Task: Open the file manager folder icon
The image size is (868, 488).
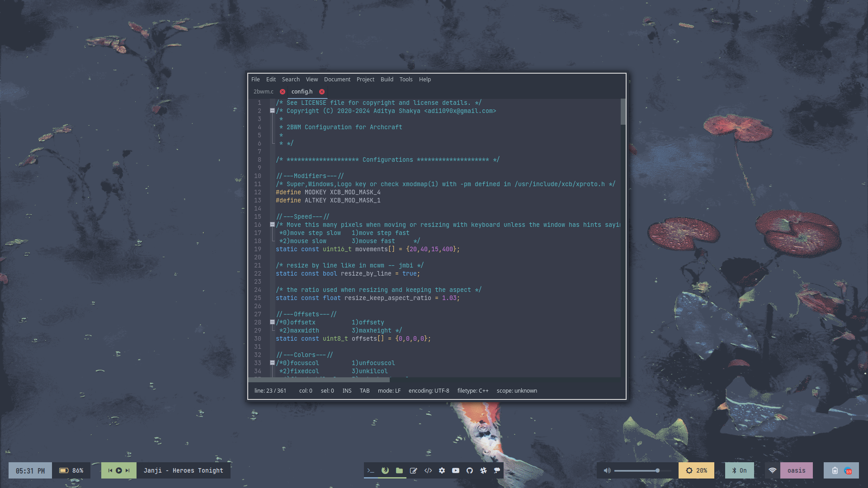Action: [399, 470]
